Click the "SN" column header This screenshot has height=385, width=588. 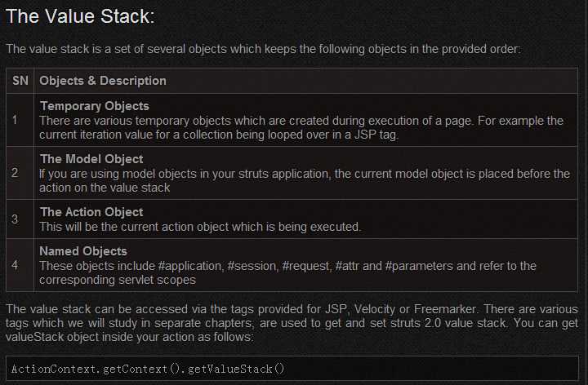click(x=20, y=81)
